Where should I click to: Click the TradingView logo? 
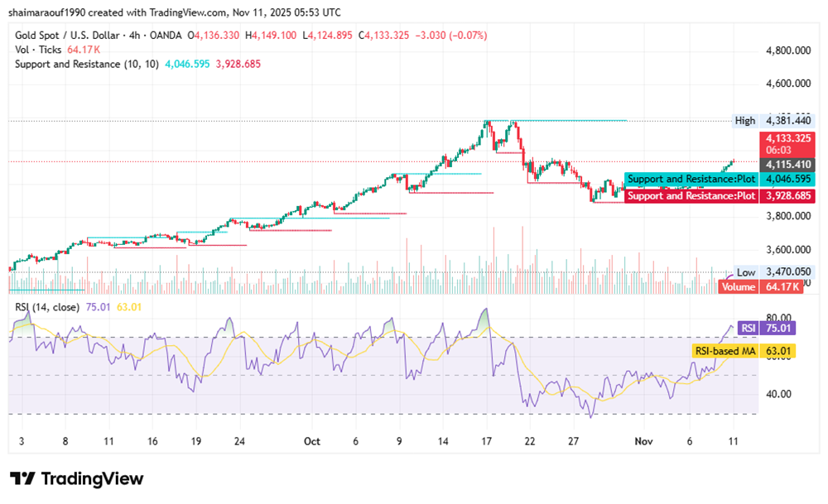point(76,478)
